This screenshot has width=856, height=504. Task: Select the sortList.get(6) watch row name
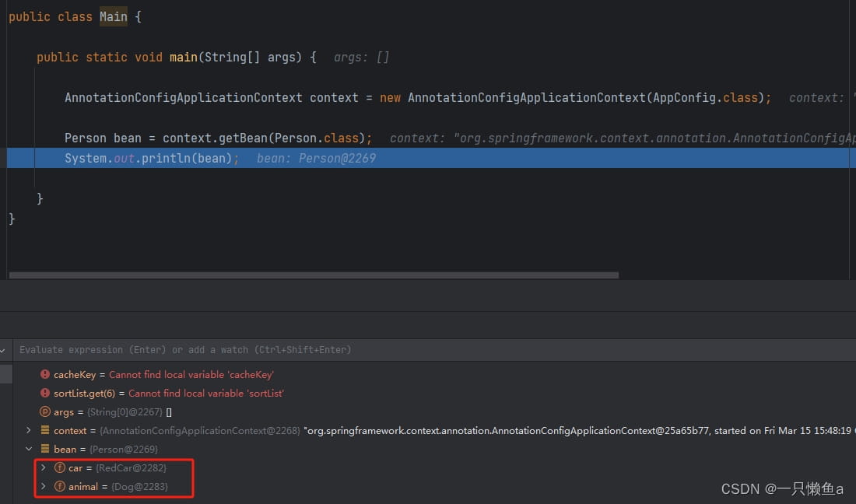85,394
